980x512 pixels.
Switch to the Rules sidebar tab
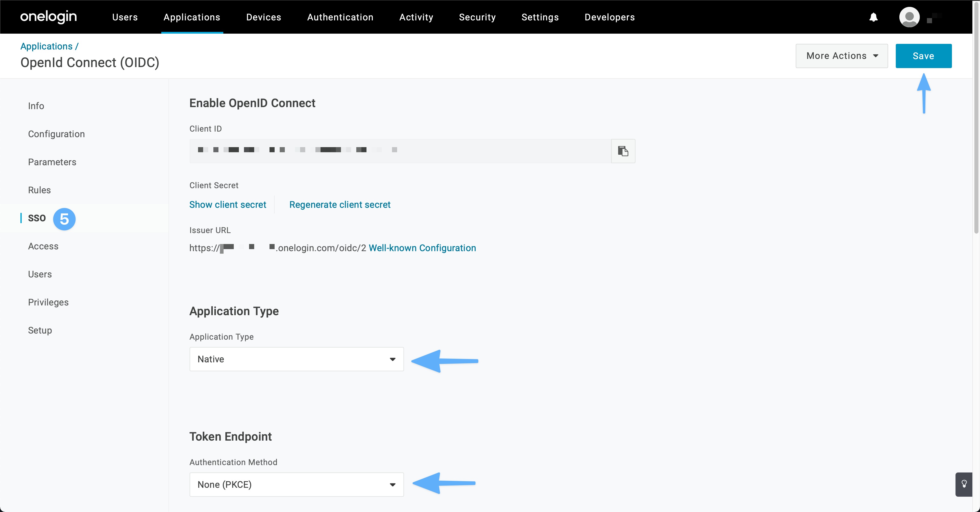(39, 190)
